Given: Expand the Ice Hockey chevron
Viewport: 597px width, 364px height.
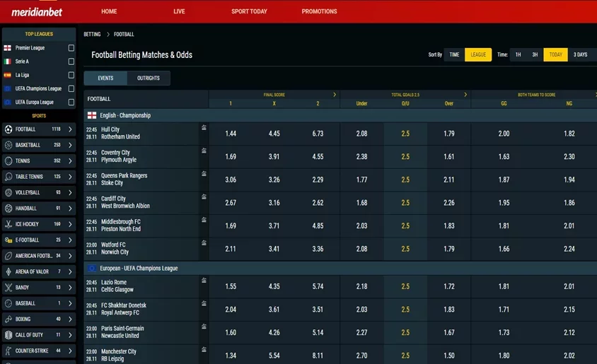Looking at the screenshot, I should click(x=70, y=224).
